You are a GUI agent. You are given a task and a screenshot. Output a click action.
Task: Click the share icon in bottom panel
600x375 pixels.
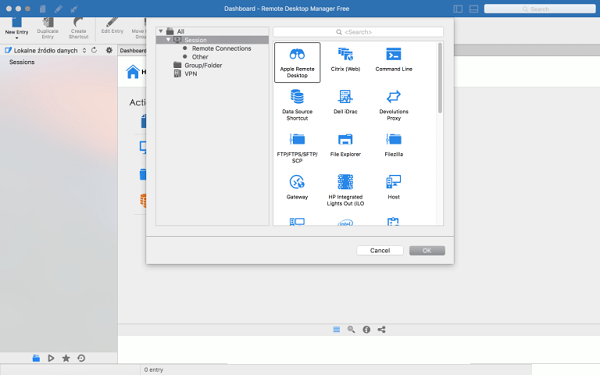click(382, 329)
